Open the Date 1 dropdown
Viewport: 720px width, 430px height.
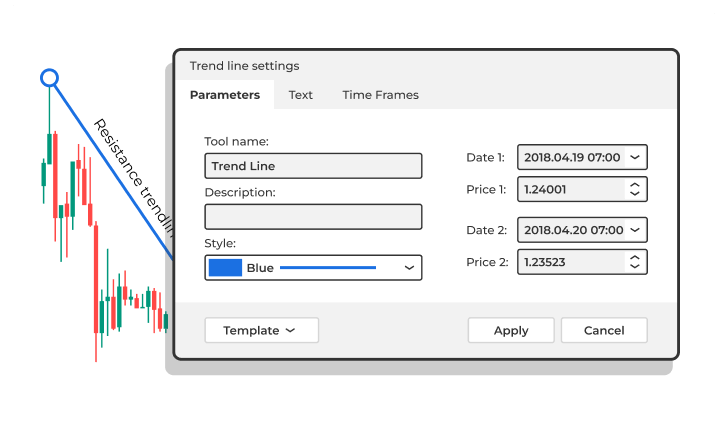[637, 157]
